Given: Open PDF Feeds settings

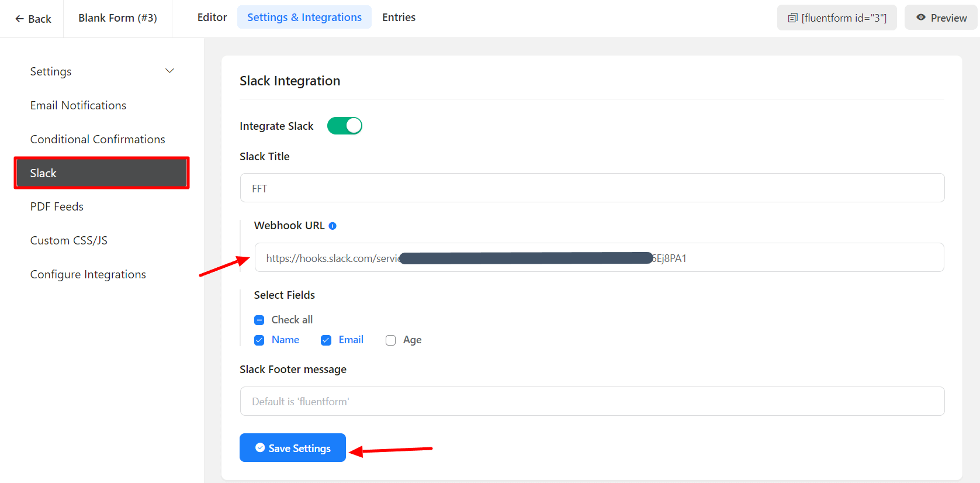Looking at the screenshot, I should pos(57,206).
